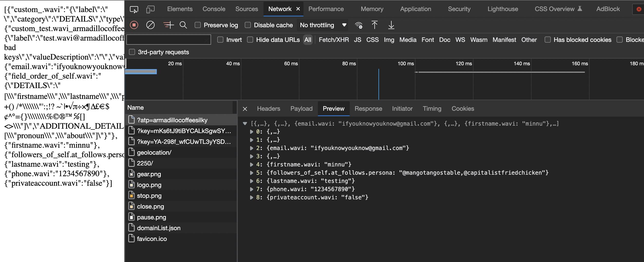Open network conditions settings icon
The width and height of the screenshot is (644, 262).
(x=359, y=25)
